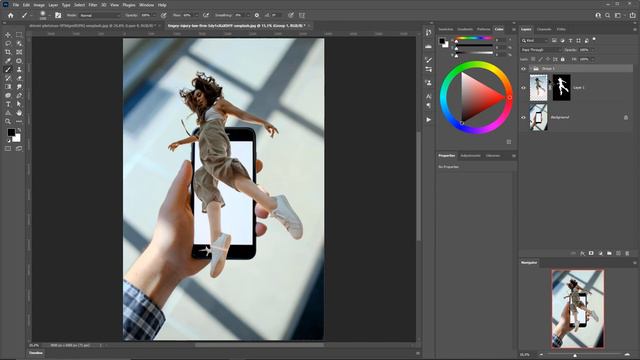Select the Healing Brush tool
This screenshot has height=360, width=640.
(19, 61)
